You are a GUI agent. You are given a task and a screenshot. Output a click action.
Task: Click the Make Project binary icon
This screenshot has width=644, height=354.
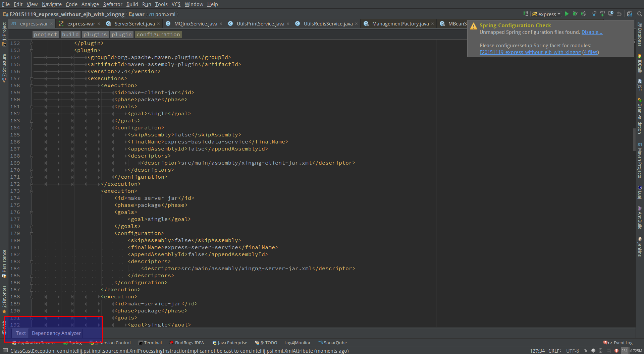pyautogui.click(x=525, y=14)
